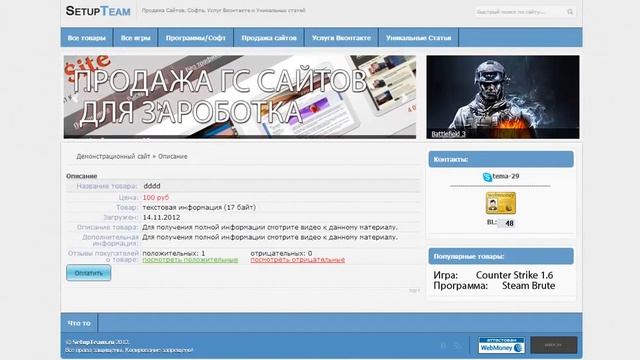This screenshot has width=640, height=360.
Task: Click the upload date '14.11.2012'
Action: tap(161, 218)
